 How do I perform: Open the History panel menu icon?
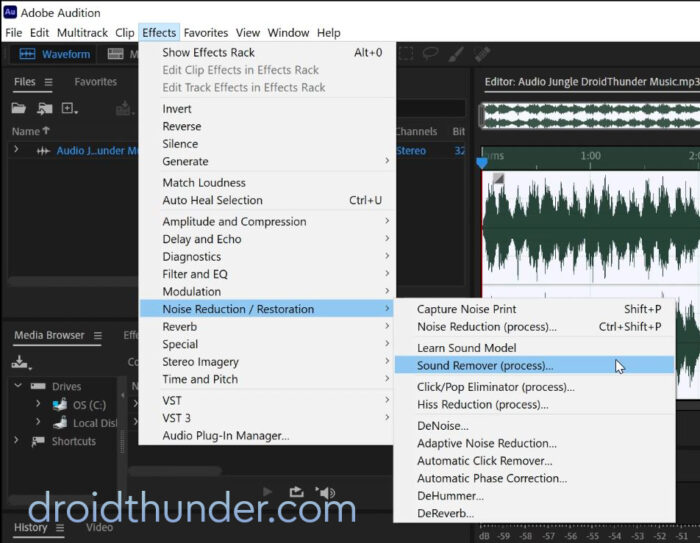tap(60, 528)
